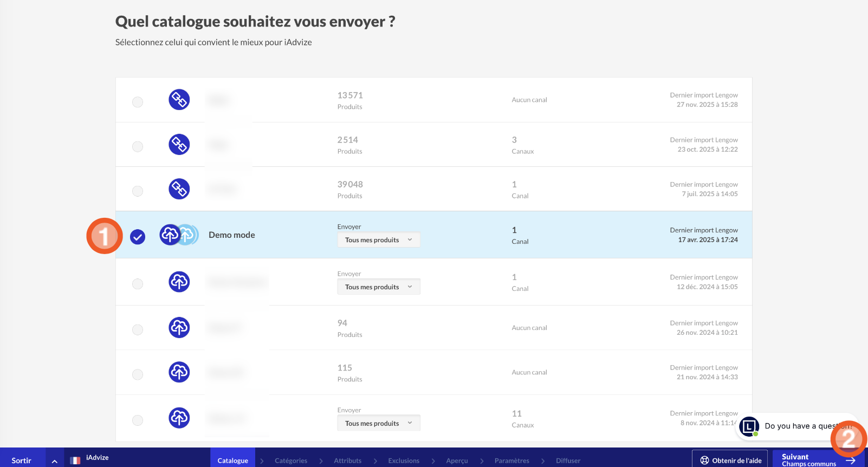Click Suivant to continue to Champs communs
Screen dimensions: 868x467
pyautogui.click(x=809, y=459)
